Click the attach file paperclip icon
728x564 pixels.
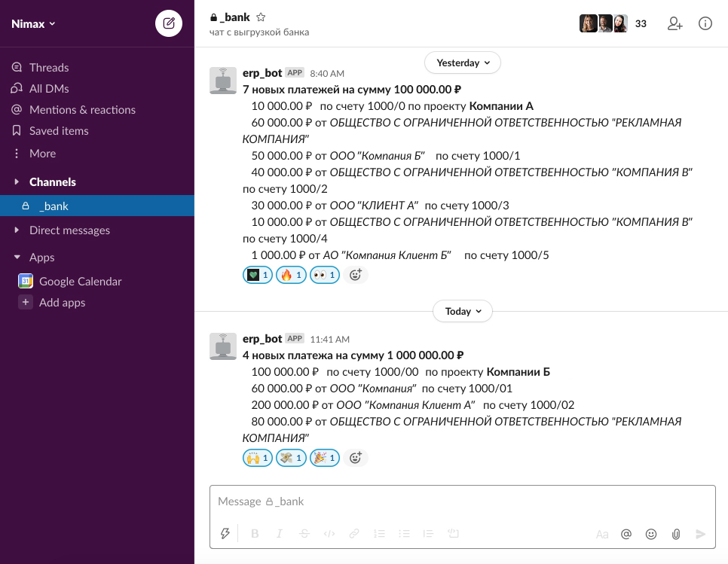(676, 534)
